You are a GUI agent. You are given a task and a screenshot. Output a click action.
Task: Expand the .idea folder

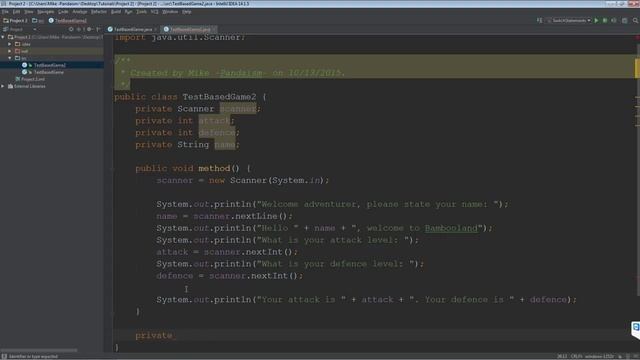pyautogui.click(x=10, y=44)
